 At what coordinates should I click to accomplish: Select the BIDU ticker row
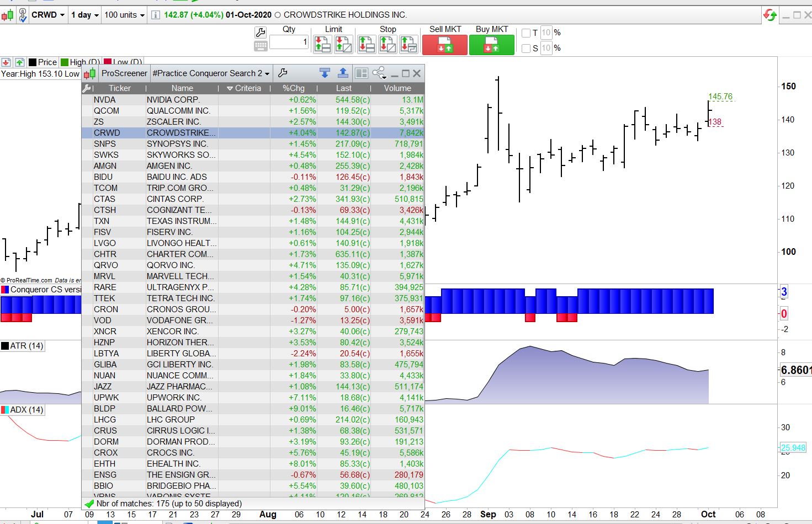coord(253,177)
